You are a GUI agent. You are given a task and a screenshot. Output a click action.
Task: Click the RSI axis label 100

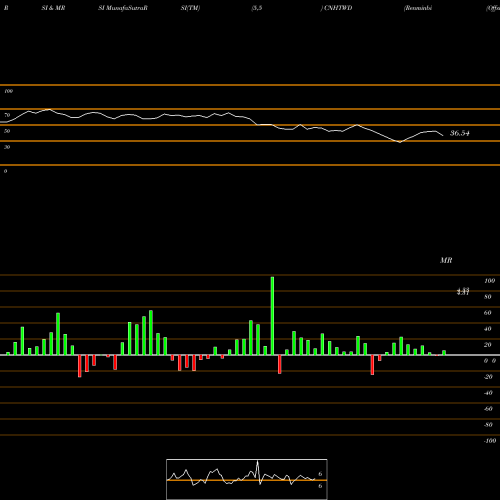(8, 91)
